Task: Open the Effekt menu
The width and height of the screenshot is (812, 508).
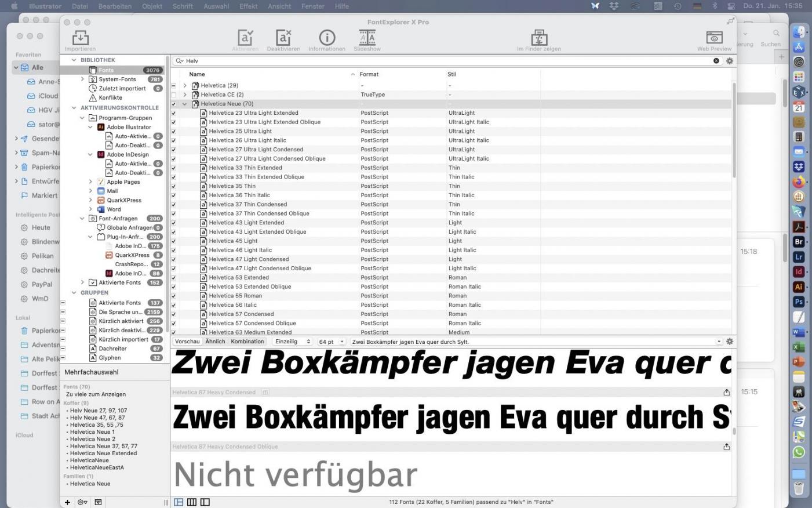Action: [x=249, y=6]
